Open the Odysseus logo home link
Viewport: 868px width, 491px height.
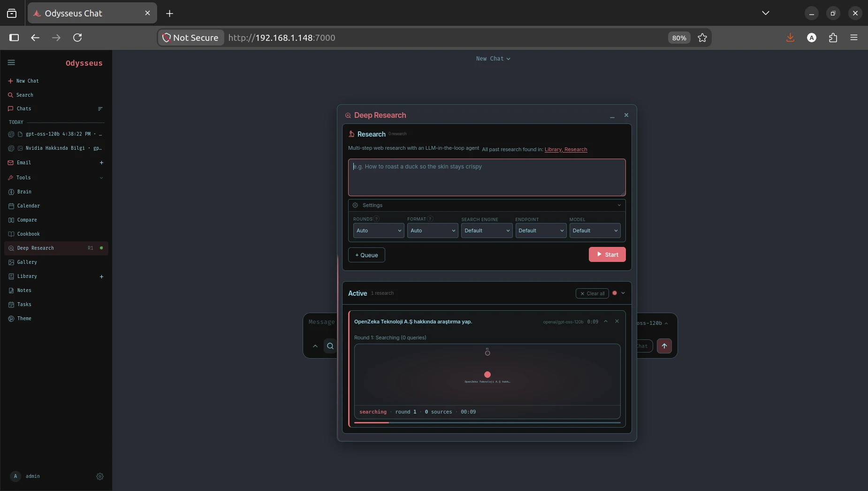tap(84, 63)
